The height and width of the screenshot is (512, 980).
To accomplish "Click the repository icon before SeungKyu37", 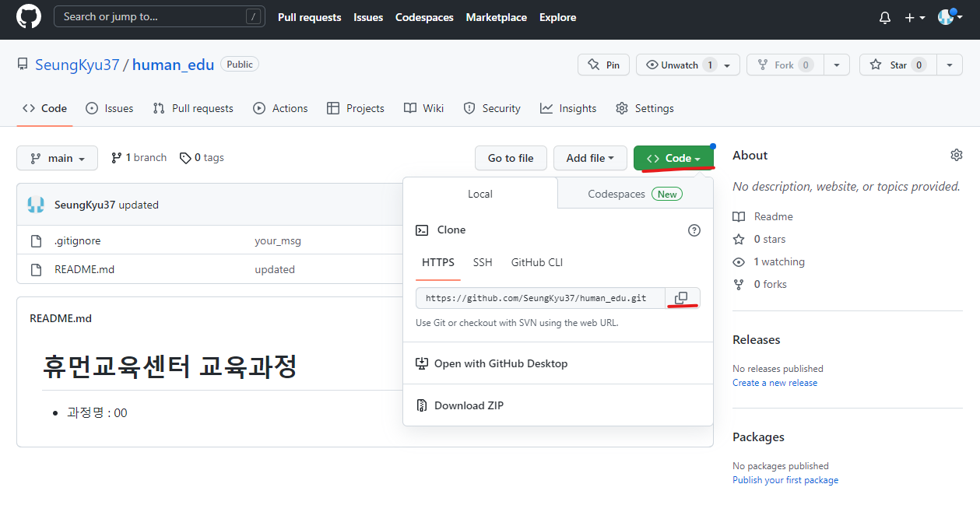I will click(x=23, y=65).
